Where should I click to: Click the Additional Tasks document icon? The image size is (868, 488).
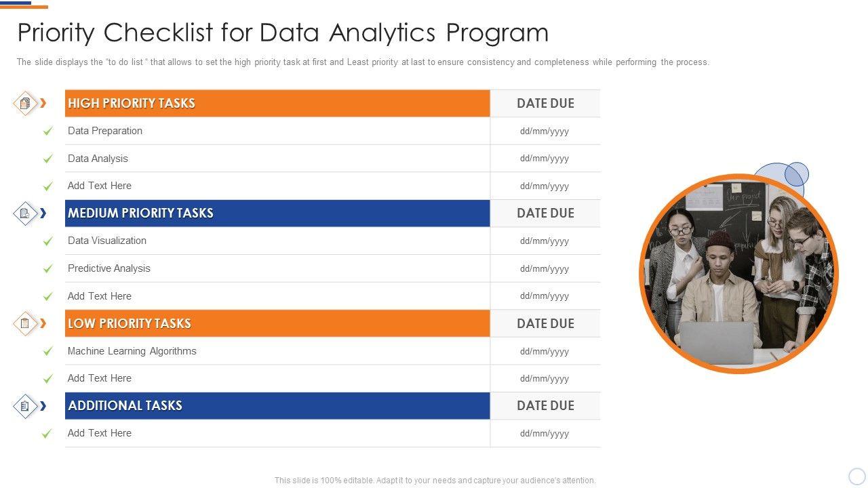25,406
